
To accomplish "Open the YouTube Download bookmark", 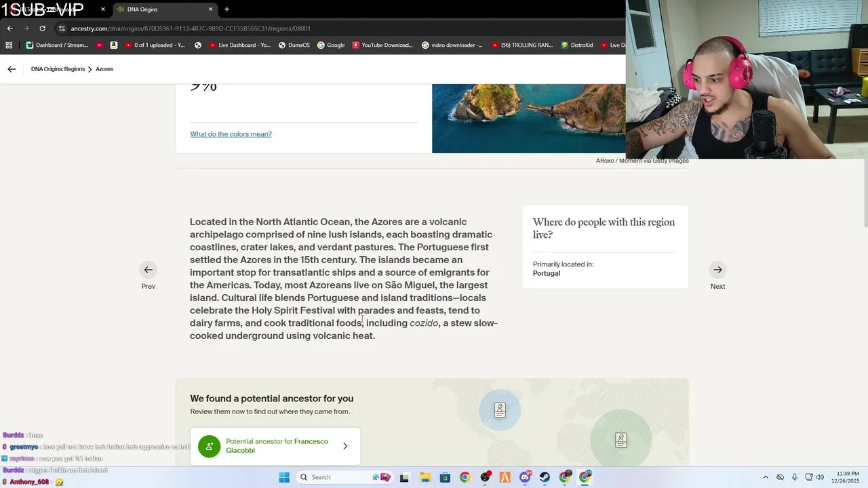I will 382,45.
